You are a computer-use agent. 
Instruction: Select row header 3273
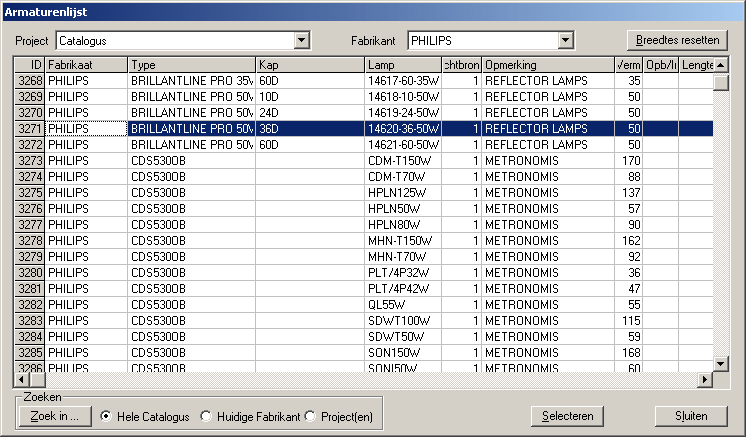pos(29,161)
